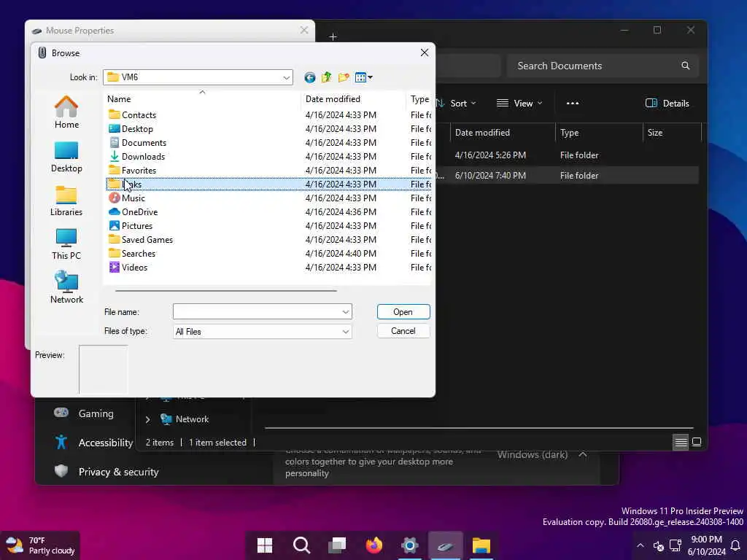Screen dimensions: 747x560
Task: Open Gaming in Settings sidebar
Action: [x=84, y=413]
